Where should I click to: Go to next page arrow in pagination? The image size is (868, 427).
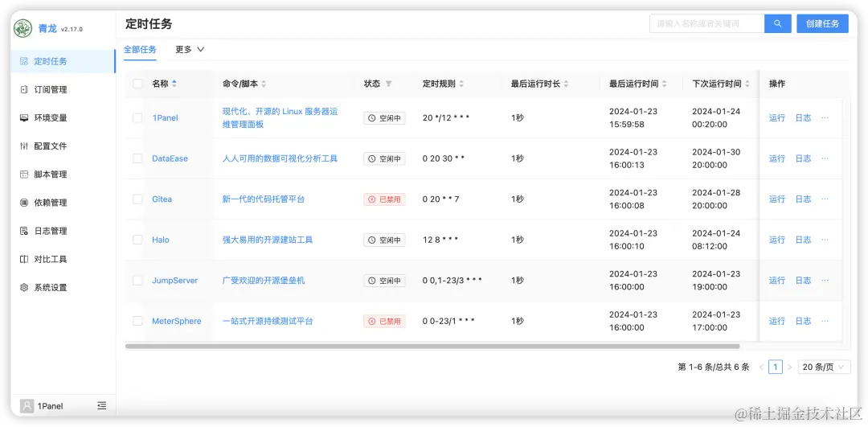pos(790,367)
